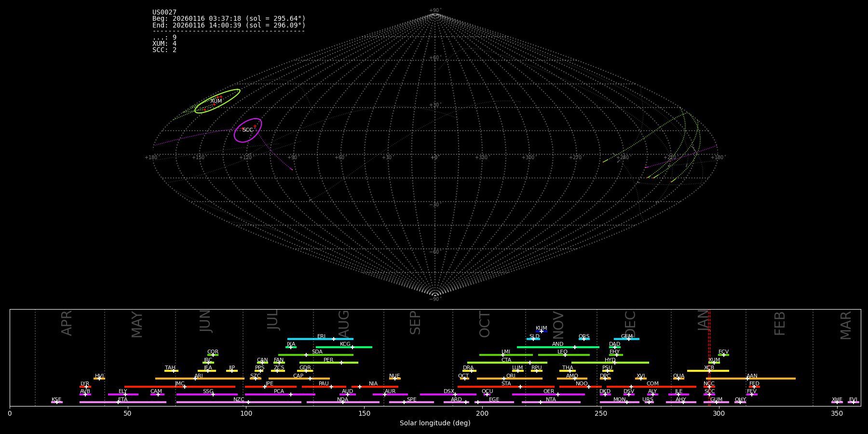
Task: Click the +270° longitude label on sky map
Action: [575, 158]
